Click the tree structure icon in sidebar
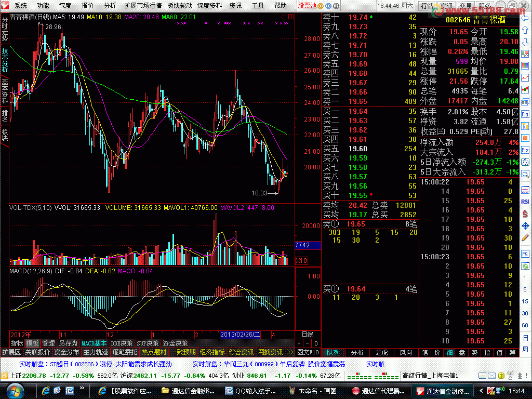 [525, 126]
